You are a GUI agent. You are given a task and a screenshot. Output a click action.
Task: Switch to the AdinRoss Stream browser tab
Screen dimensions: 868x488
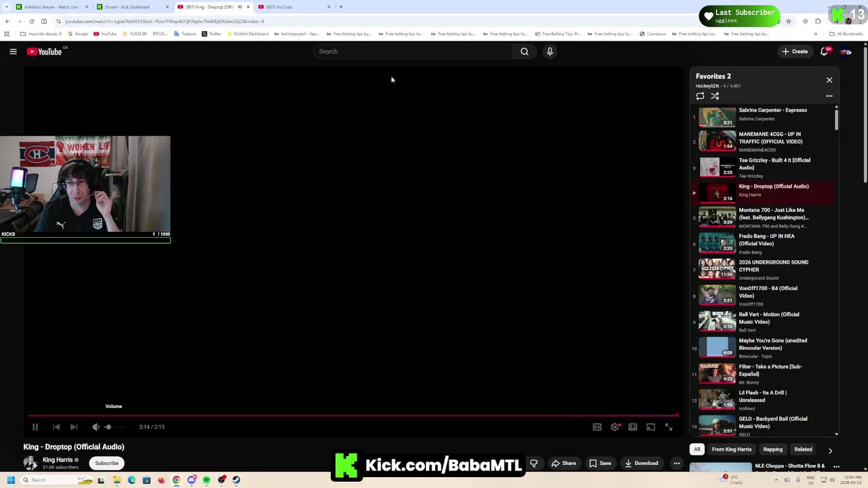point(52,7)
